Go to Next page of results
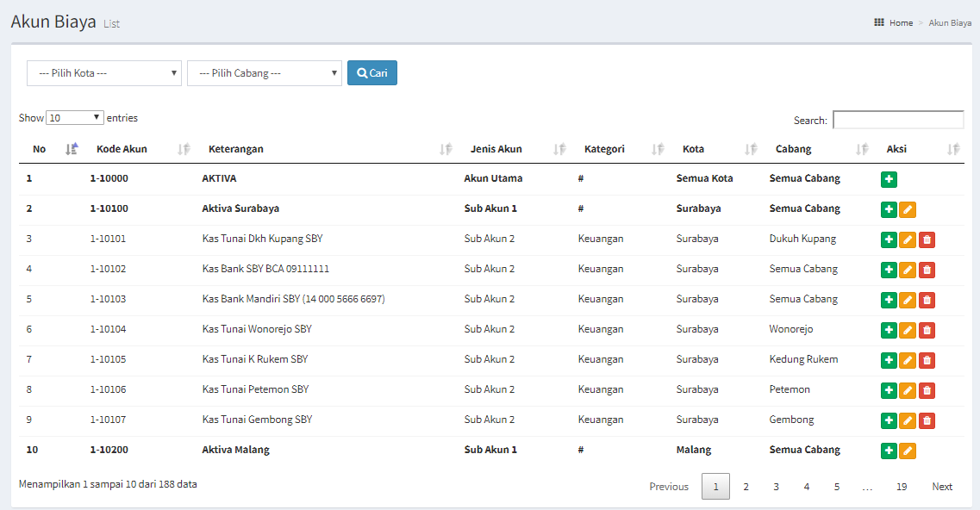The height and width of the screenshot is (510, 980). tap(942, 486)
